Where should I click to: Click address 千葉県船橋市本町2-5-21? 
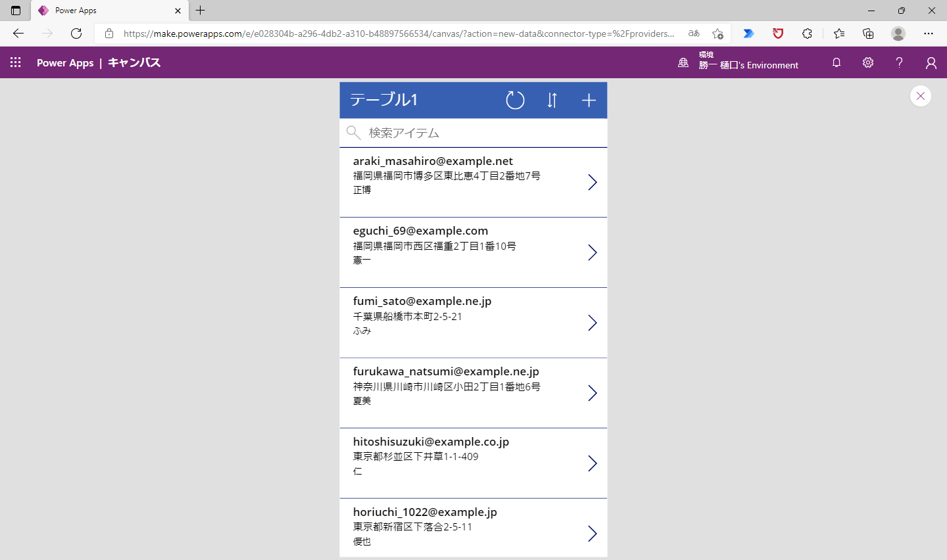point(408,316)
